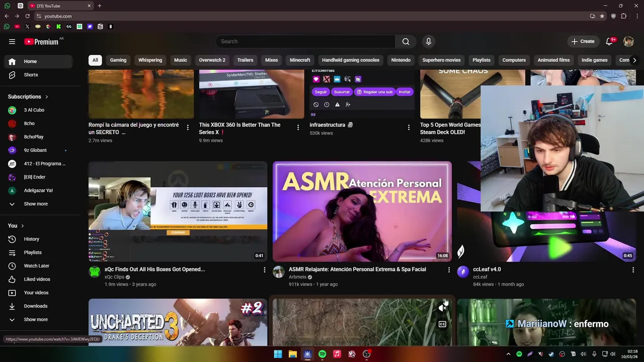Open the Arbmeis channel name link
Viewport: 644px width, 362px height.
pos(297,277)
